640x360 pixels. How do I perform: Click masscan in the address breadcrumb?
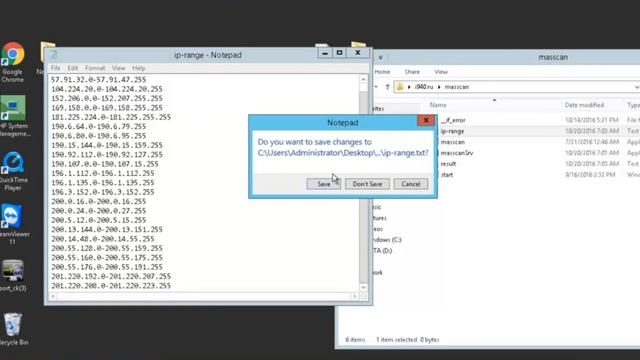456,87
